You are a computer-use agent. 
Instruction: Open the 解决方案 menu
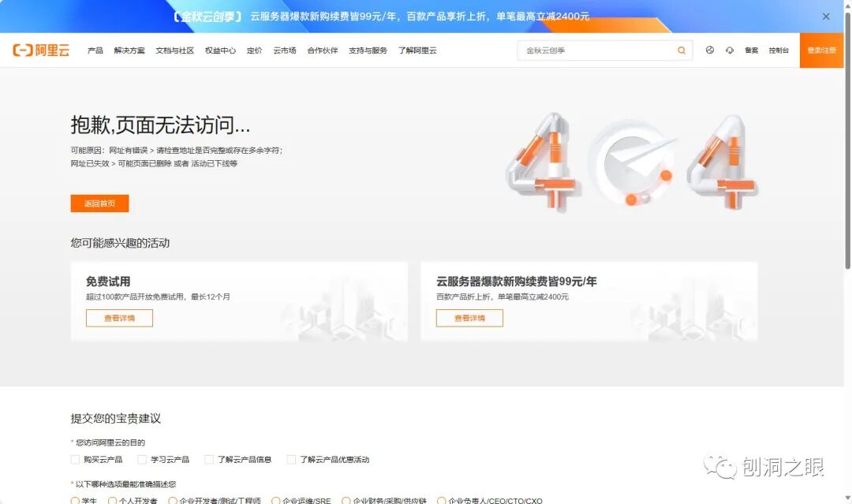[129, 50]
